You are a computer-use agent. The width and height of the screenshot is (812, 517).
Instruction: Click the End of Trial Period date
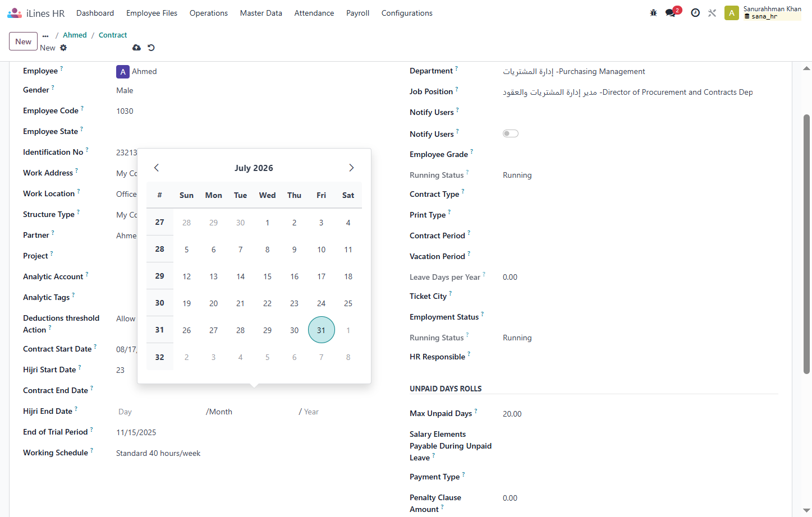(x=136, y=433)
